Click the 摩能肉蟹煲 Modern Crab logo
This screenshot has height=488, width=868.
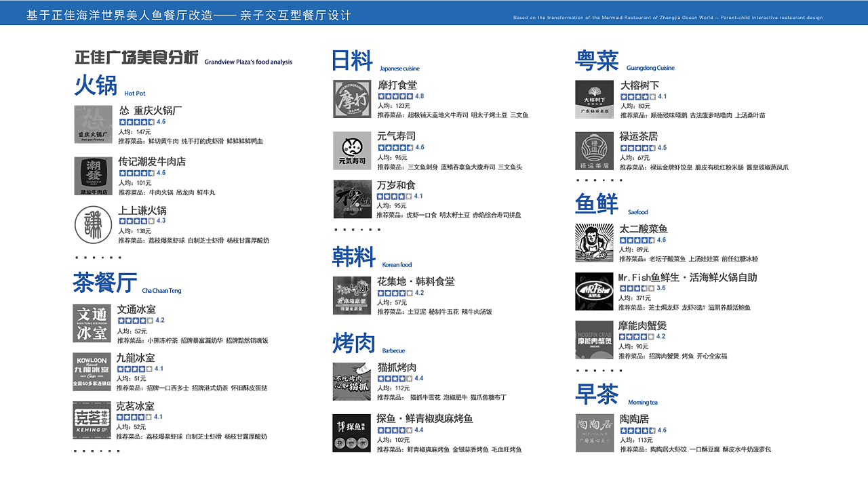594,340
